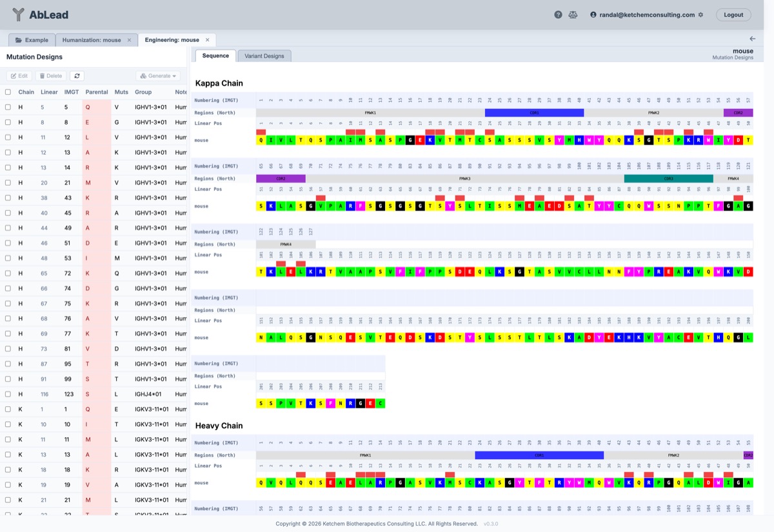The width and height of the screenshot is (774, 532).
Task: Click the refresh mutation designs icon
Action: (x=77, y=76)
